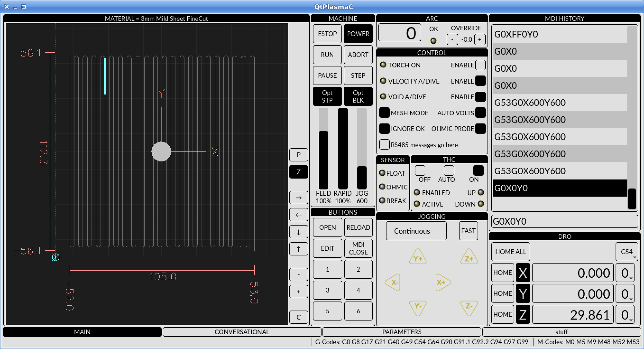Click the MDI command input field
The image size is (644, 349).
pos(565,221)
